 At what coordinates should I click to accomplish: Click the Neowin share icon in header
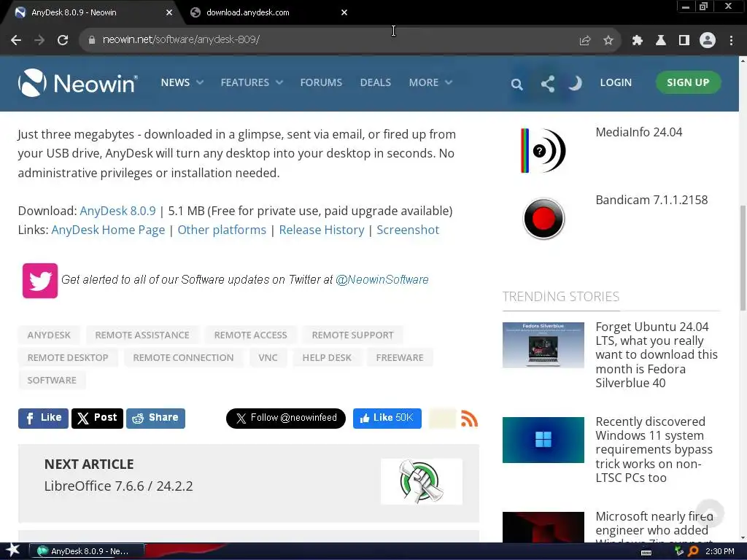point(547,84)
